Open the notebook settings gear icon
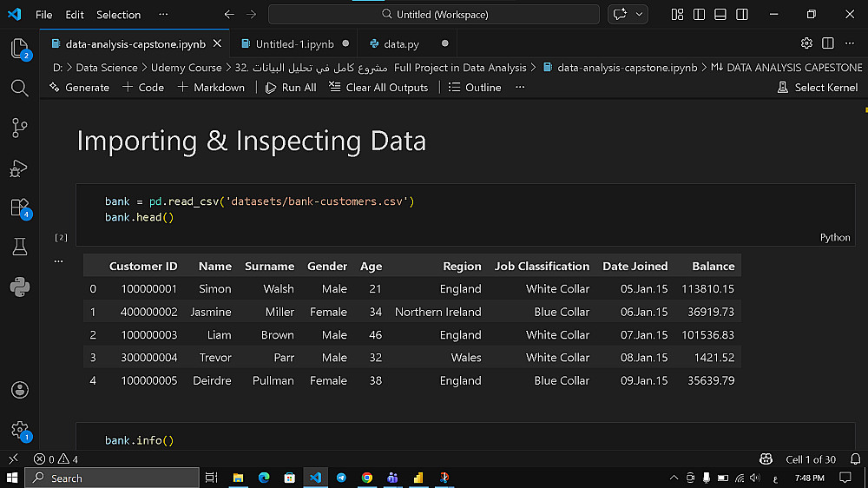Image resolution: width=868 pixels, height=488 pixels. pos(806,43)
